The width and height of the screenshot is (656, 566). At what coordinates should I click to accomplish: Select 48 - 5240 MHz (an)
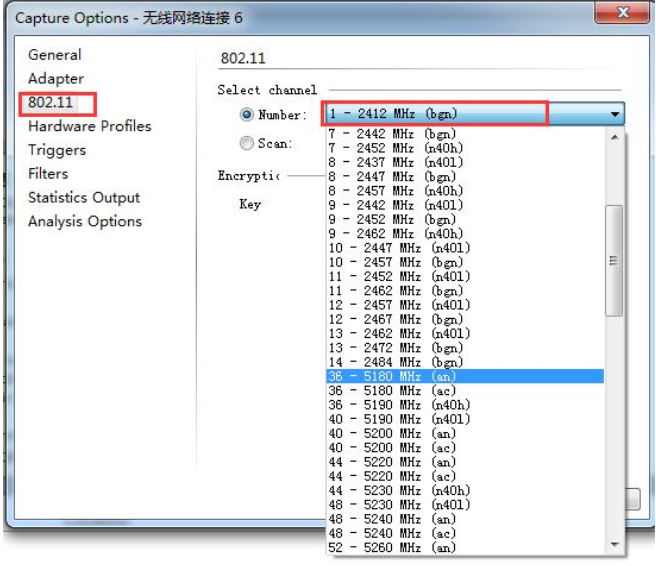(x=465, y=519)
